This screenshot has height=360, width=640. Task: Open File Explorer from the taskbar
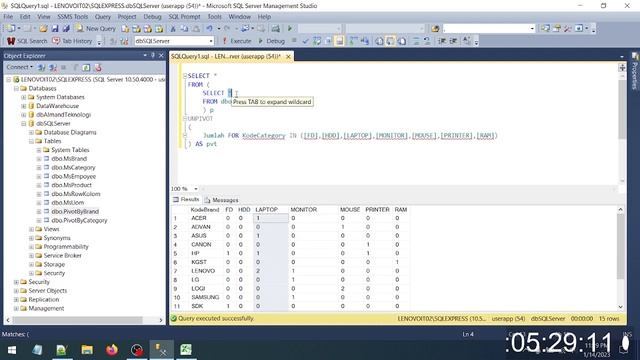point(87,350)
